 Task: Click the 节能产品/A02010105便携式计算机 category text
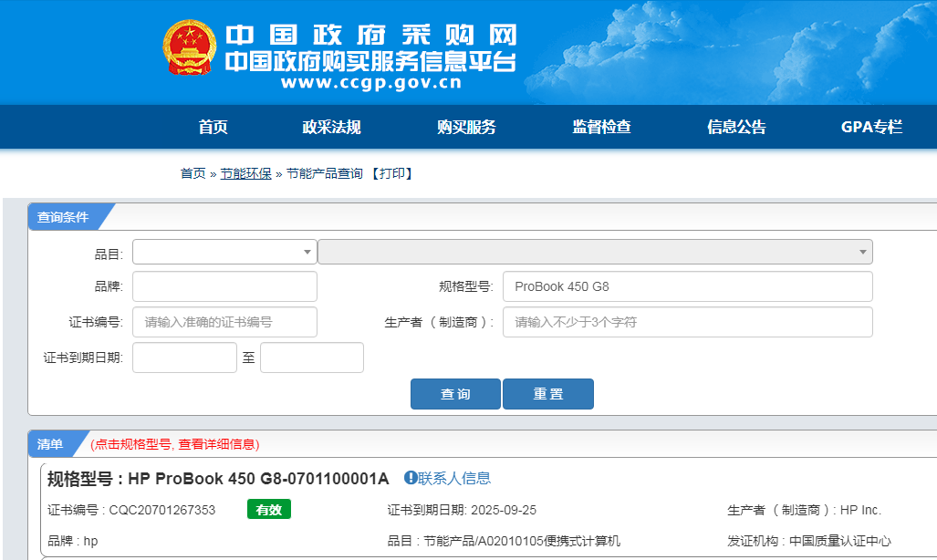[x=522, y=541]
